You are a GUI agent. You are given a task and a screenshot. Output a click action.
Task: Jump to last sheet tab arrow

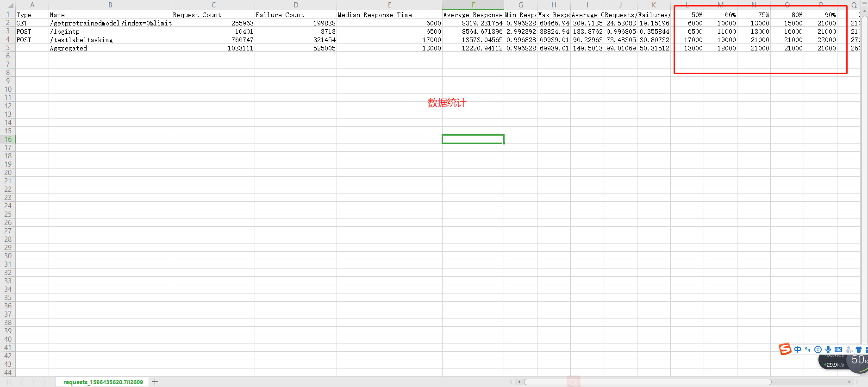45,382
